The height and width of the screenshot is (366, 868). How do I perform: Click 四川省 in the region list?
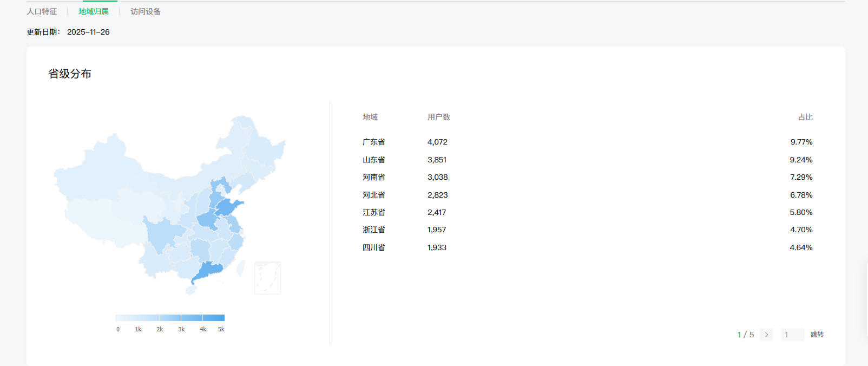(x=374, y=247)
